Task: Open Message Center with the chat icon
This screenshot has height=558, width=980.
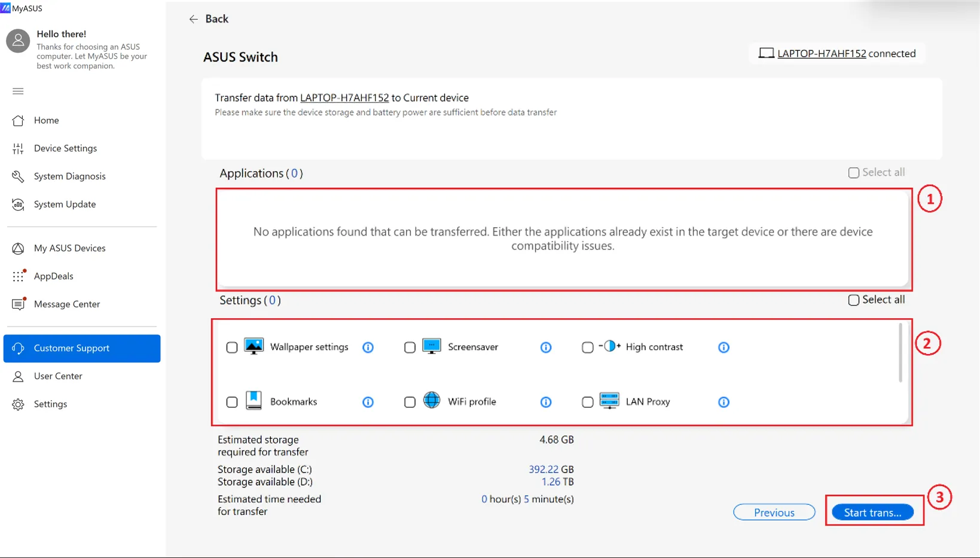Action: click(18, 304)
